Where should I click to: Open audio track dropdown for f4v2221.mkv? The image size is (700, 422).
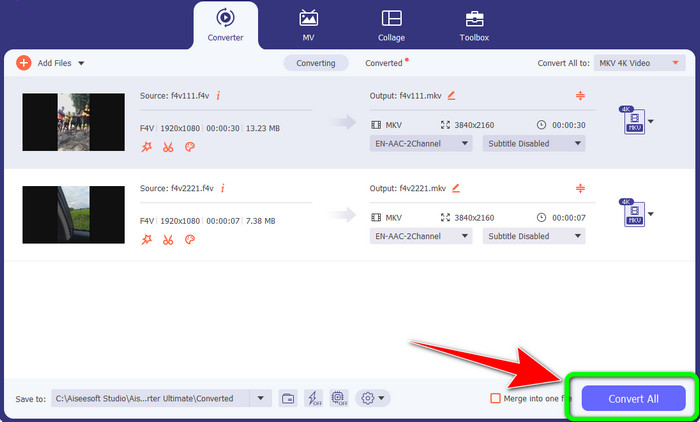[x=421, y=236]
